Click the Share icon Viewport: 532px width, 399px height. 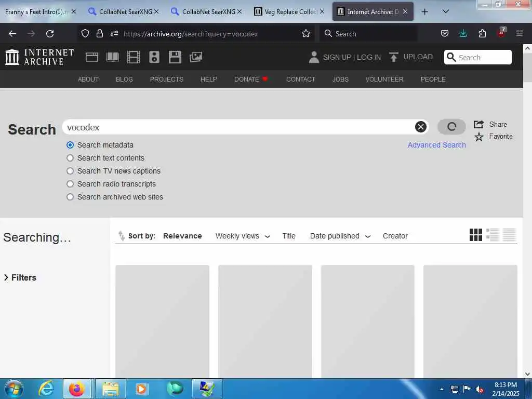pyautogui.click(x=478, y=124)
